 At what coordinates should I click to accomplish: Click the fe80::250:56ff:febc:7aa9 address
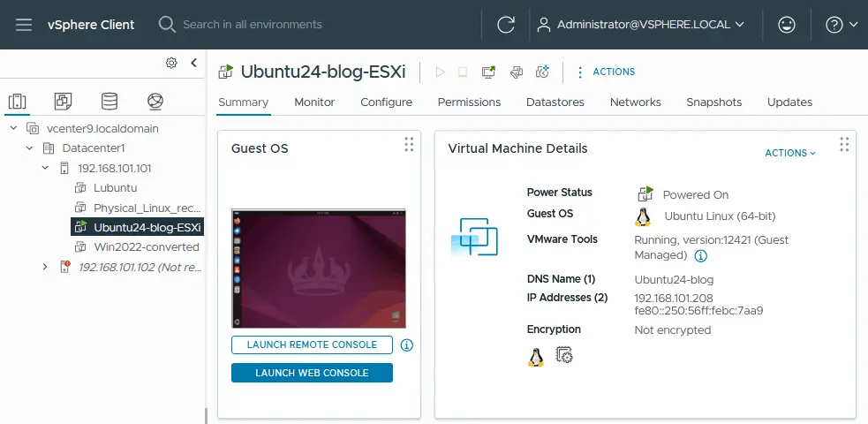point(698,311)
